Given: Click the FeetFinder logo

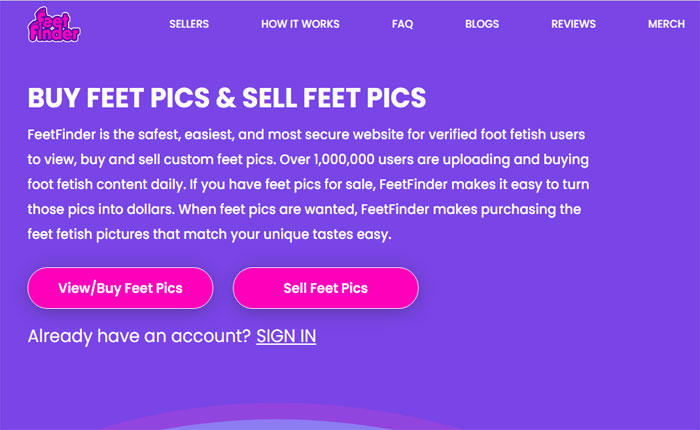Looking at the screenshot, I should click(54, 24).
